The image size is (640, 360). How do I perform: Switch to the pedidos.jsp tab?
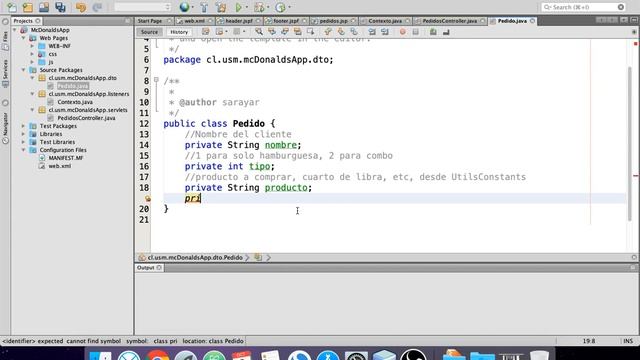[333, 21]
